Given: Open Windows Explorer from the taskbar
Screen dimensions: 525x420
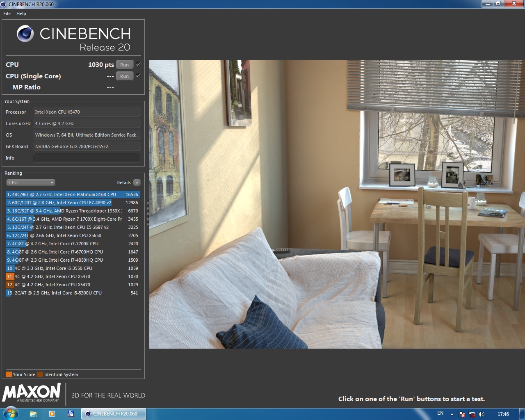Looking at the screenshot, I should (x=33, y=414).
